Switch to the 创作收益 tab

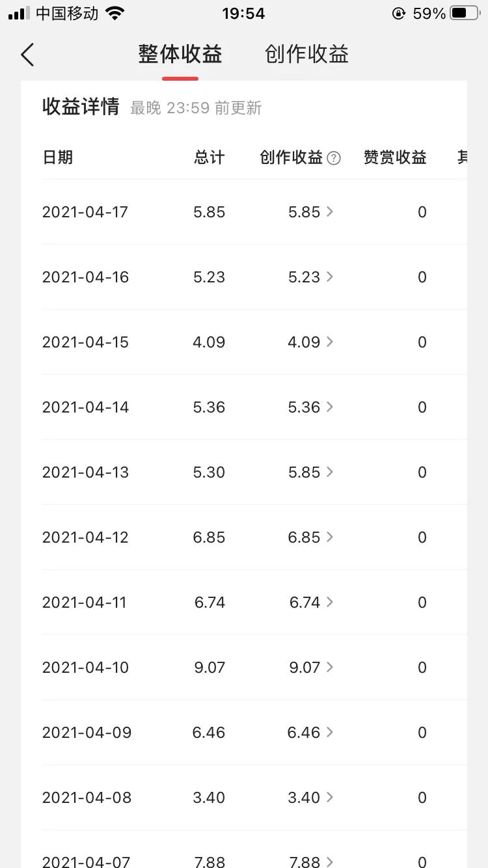306,55
